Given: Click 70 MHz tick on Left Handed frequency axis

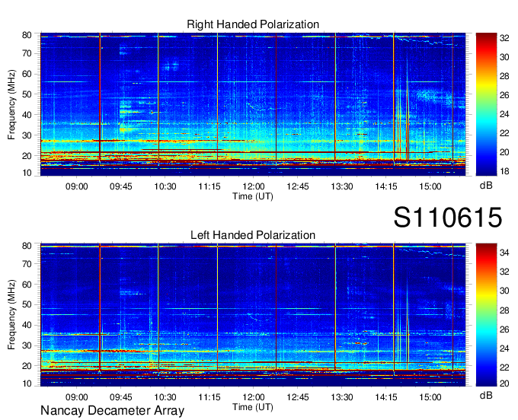Looking at the screenshot, I should [27, 264].
